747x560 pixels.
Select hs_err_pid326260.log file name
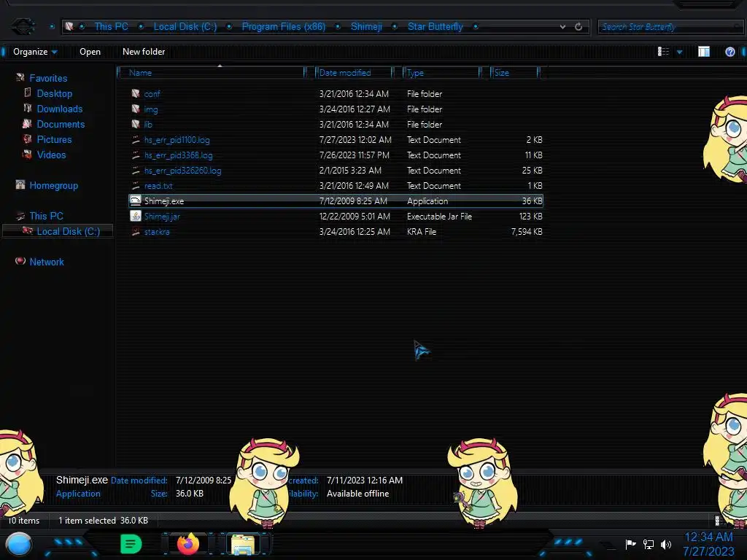point(183,171)
